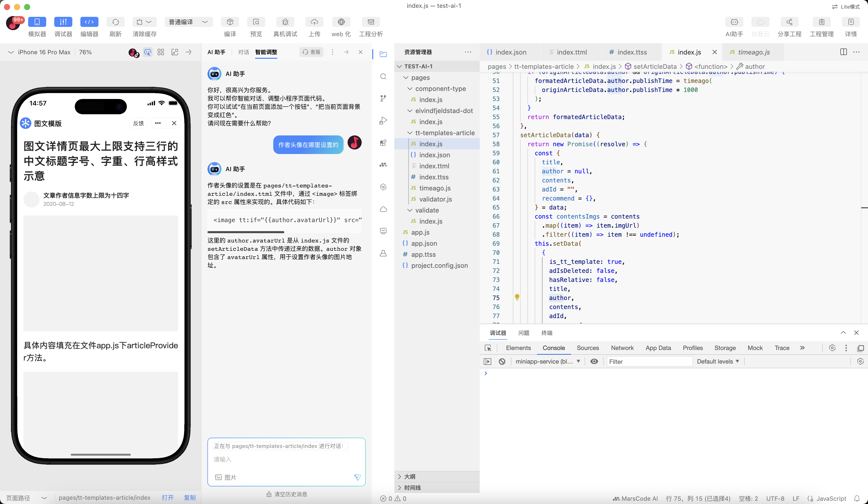Toggle the 编辑器 editor panel
The height and width of the screenshot is (504, 868).
(89, 22)
